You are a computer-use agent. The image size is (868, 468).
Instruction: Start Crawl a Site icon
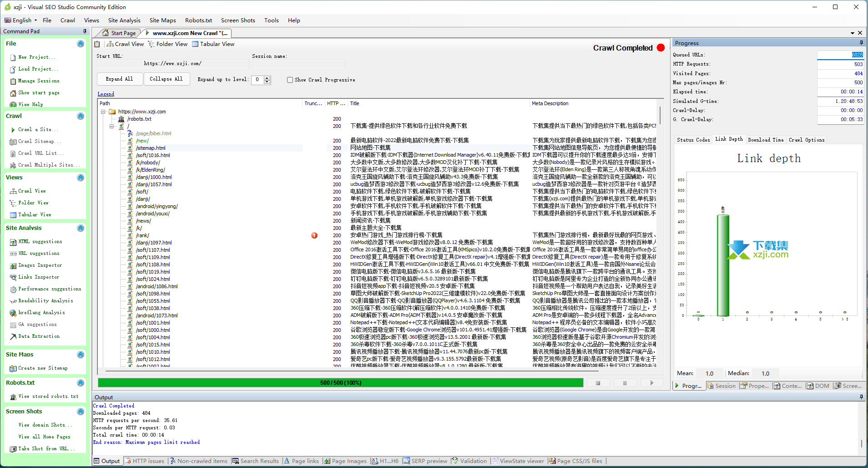pyautogui.click(x=13, y=130)
